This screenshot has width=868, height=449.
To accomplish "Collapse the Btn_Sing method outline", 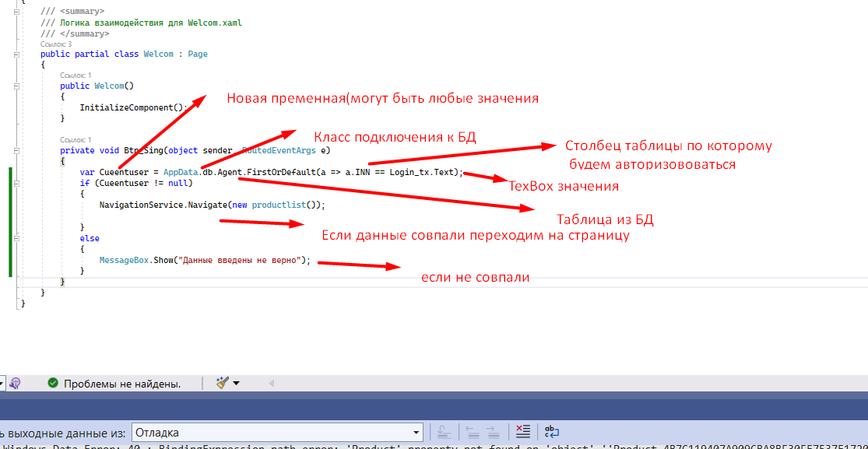I will pos(16,151).
